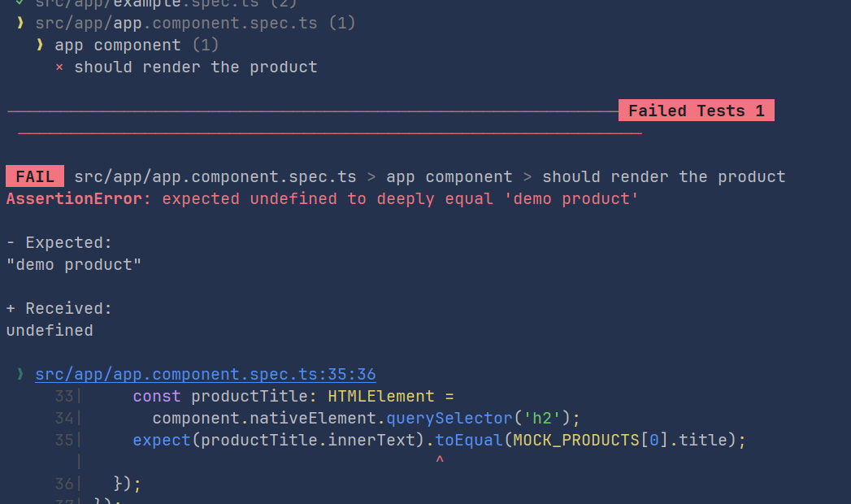Click the 'toEqual' call in code
The width and height of the screenshot is (851, 504).
(x=469, y=440)
